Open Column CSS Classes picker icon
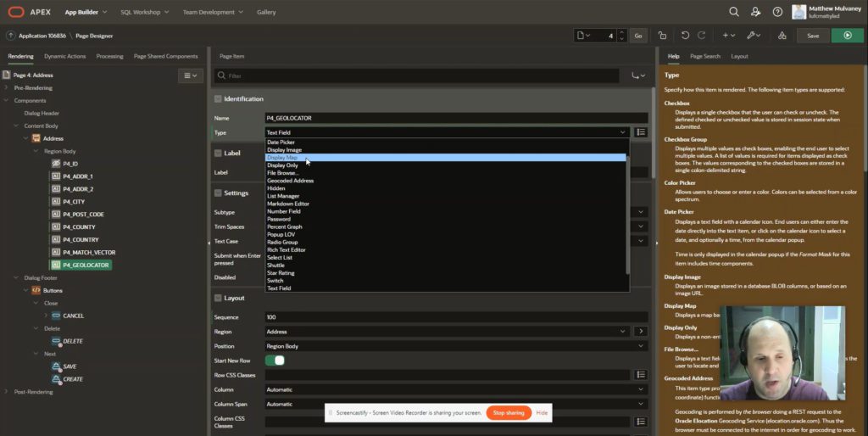 coord(641,422)
